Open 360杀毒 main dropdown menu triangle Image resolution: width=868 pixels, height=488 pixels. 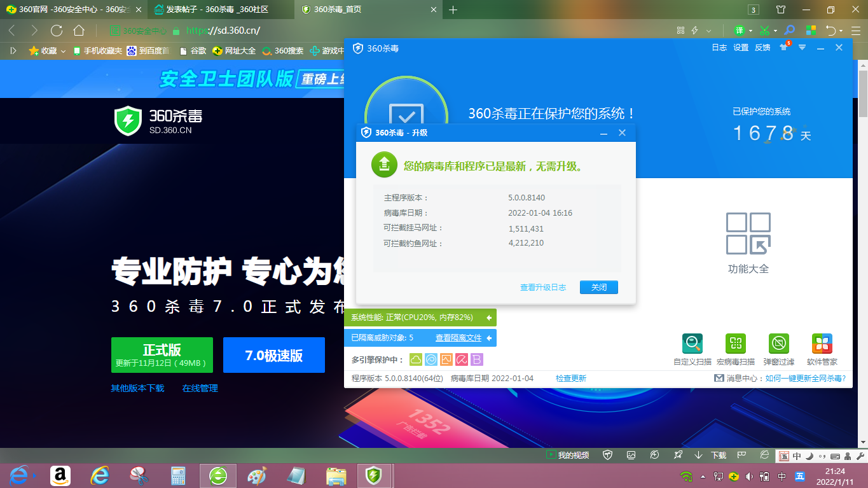coord(803,48)
